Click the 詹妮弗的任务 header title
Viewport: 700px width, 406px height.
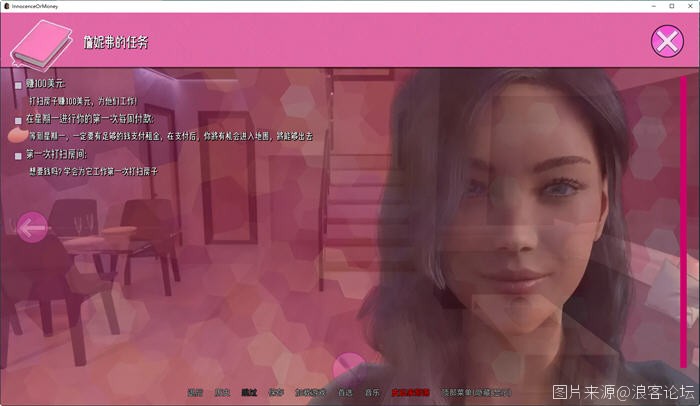tap(116, 42)
